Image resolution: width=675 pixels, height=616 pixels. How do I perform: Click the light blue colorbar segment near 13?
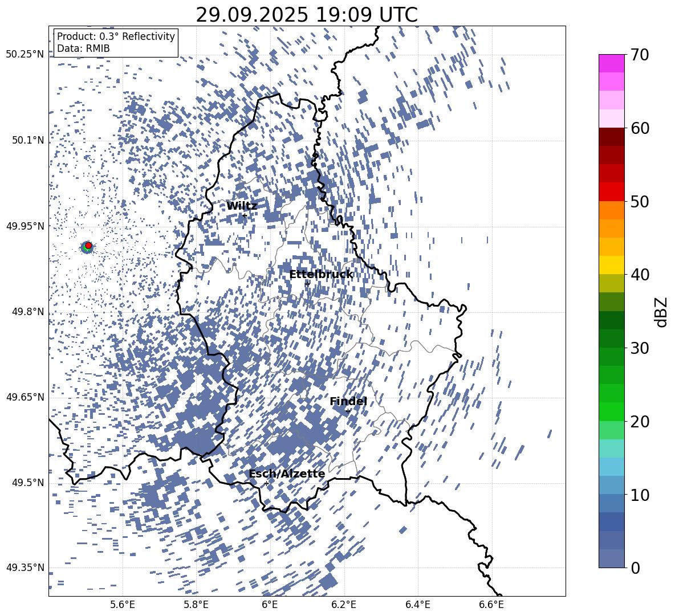coord(611,467)
